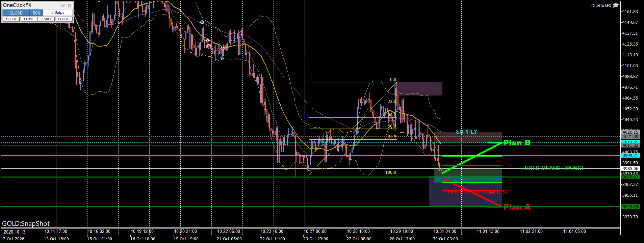This screenshot has height=243, width=644.
Task: Select the green Plan B label
Action: point(517,143)
